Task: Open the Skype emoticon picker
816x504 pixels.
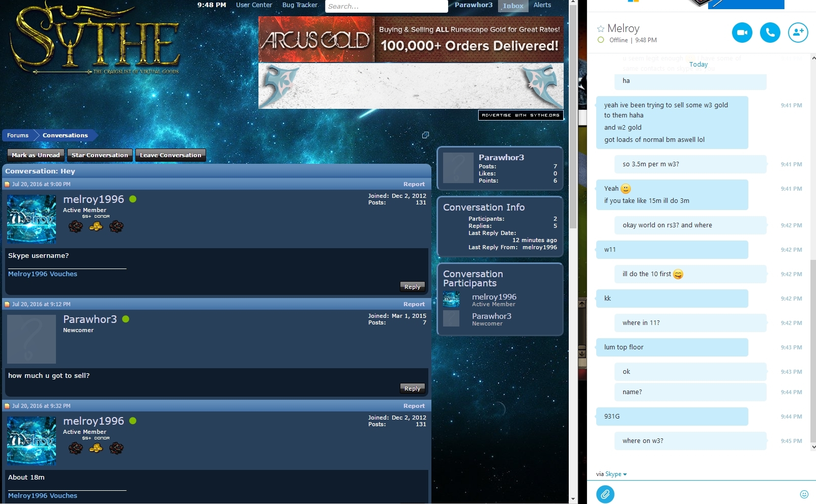Action: pos(804,494)
